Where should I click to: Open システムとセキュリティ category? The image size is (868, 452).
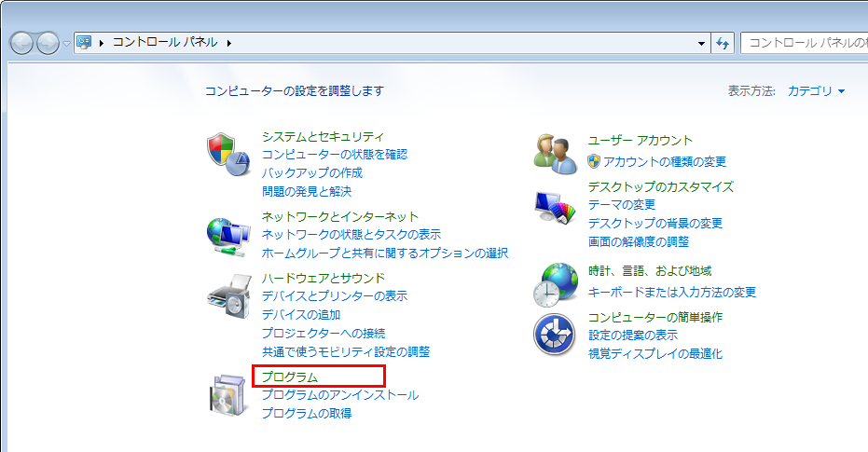pyautogui.click(x=323, y=136)
